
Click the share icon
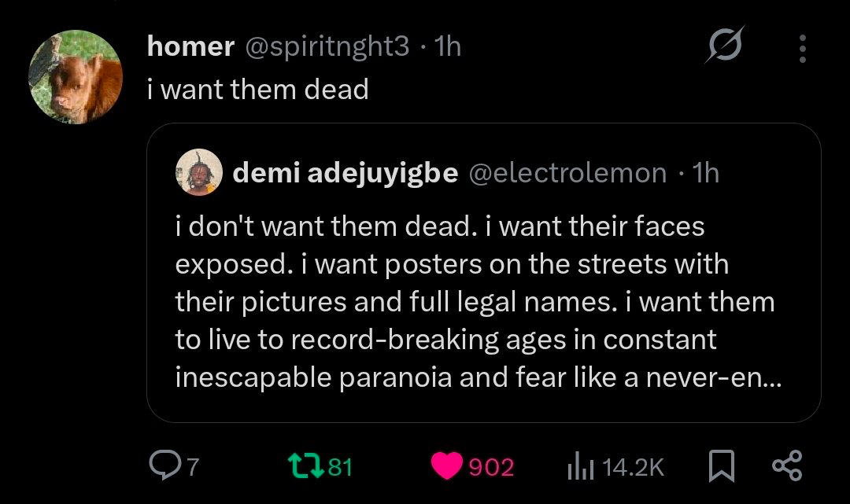[786, 466]
